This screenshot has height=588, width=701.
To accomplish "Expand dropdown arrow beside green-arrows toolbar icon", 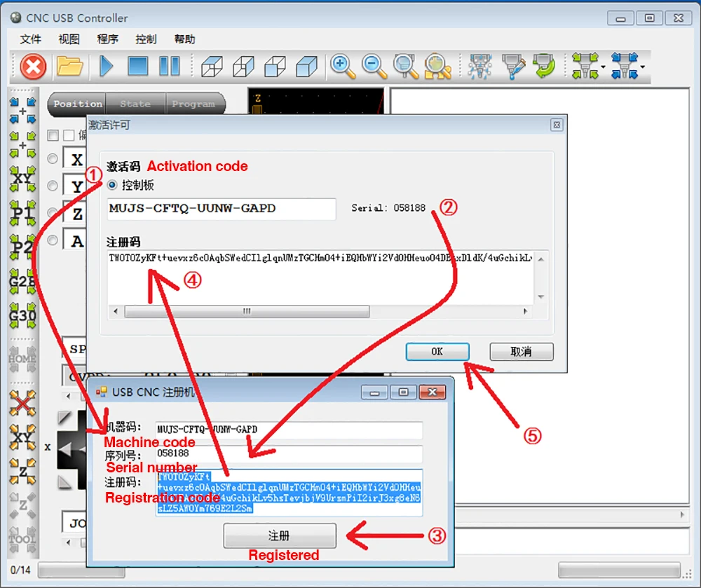I will pos(603,67).
